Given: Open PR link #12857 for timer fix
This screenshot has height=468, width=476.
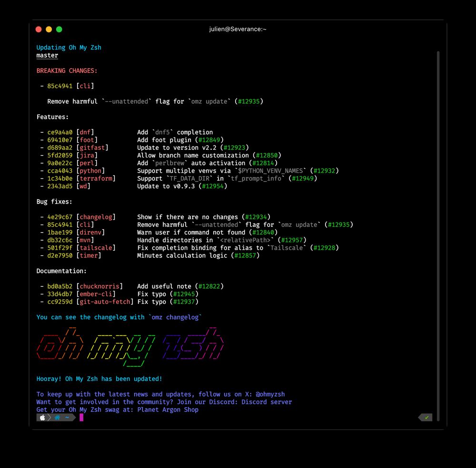Looking at the screenshot, I should (245, 256).
